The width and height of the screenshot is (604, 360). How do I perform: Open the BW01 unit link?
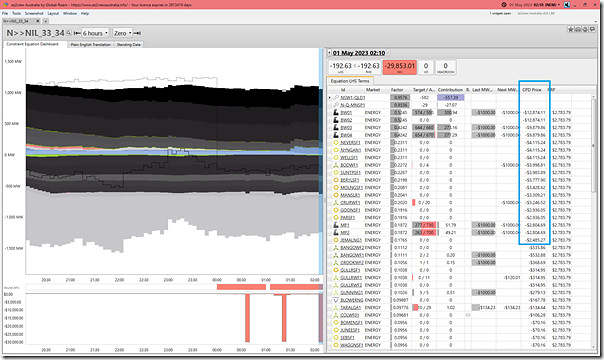click(x=346, y=112)
